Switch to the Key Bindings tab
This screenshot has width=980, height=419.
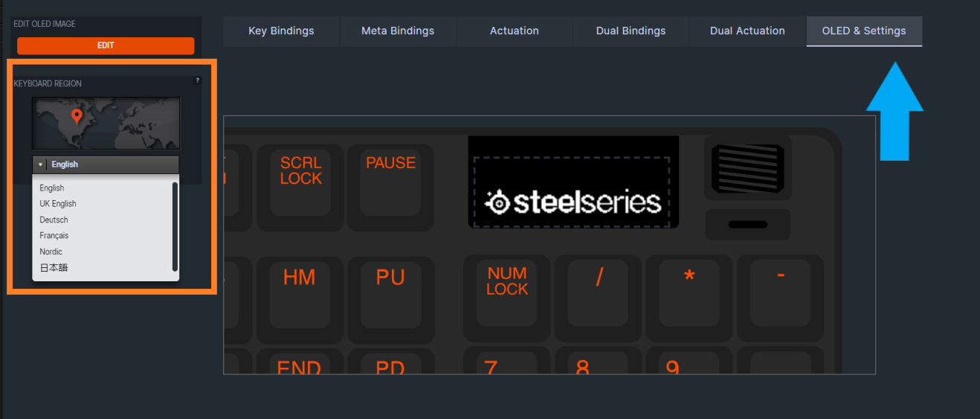(x=281, y=31)
